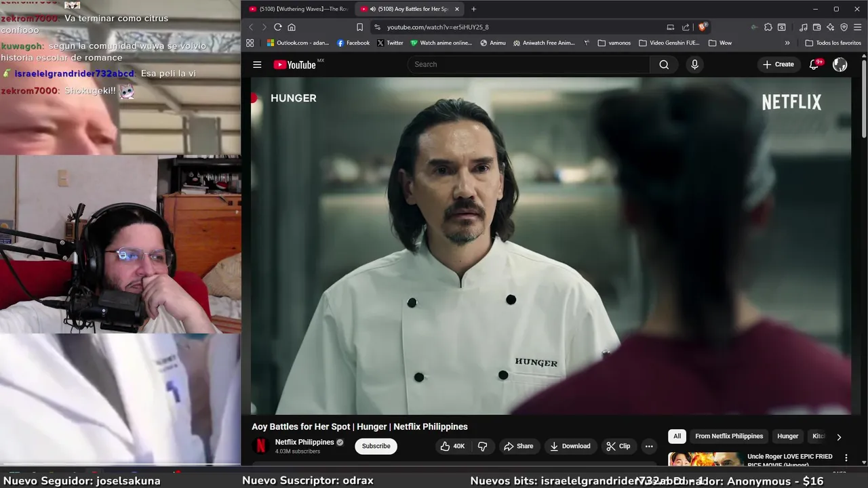Like the video with thumbs up
The width and height of the screenshot is (868, 488).
[x=452, y=446]
